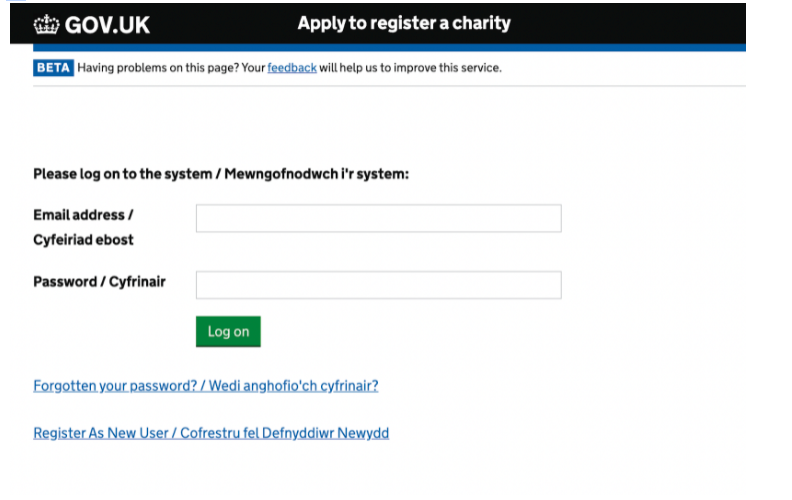Click the 'Email address /' field label
Image resolution: width=792 pixels, height=500 pixels.
point(83,215)
